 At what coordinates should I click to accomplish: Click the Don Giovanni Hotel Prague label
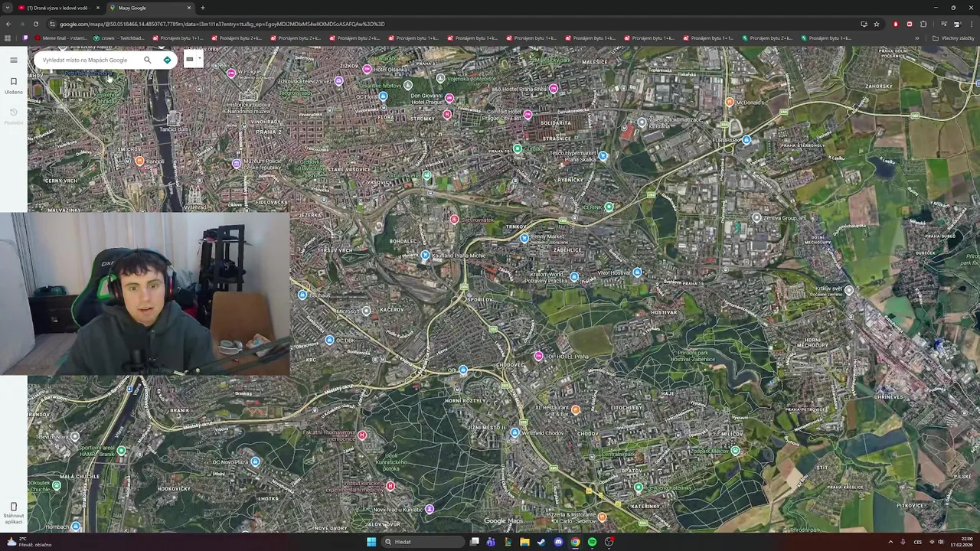[427, 99]
